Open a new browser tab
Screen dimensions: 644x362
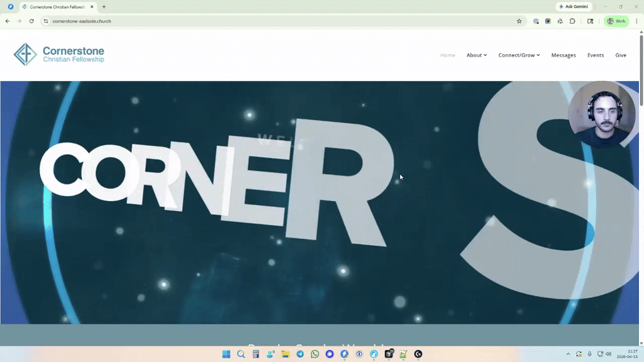104,6
